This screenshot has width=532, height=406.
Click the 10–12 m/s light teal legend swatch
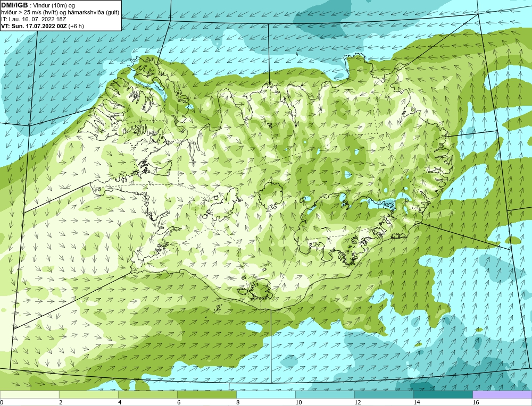[x=325, y=394]
